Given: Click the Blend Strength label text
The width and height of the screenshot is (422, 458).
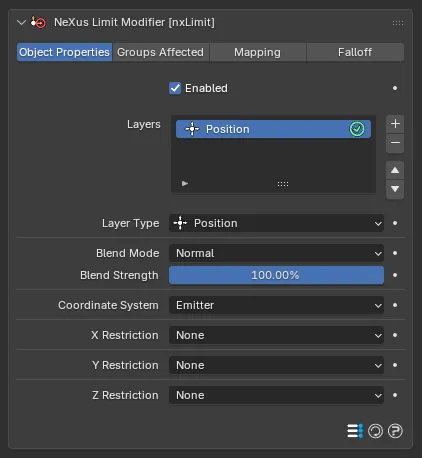Looking at the screenshot, I should point(119,275).
